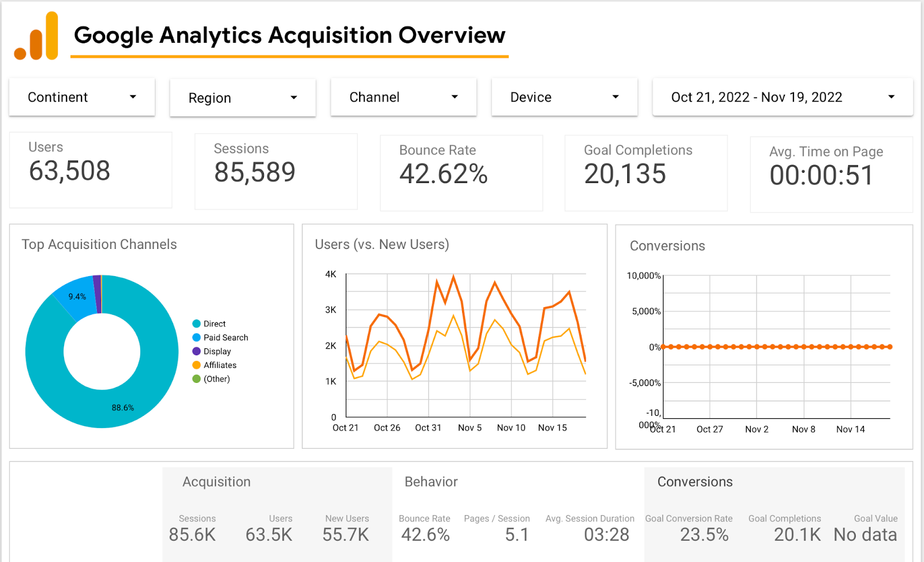
Task: Expand the Device filter dropdown
Action: 564,97
